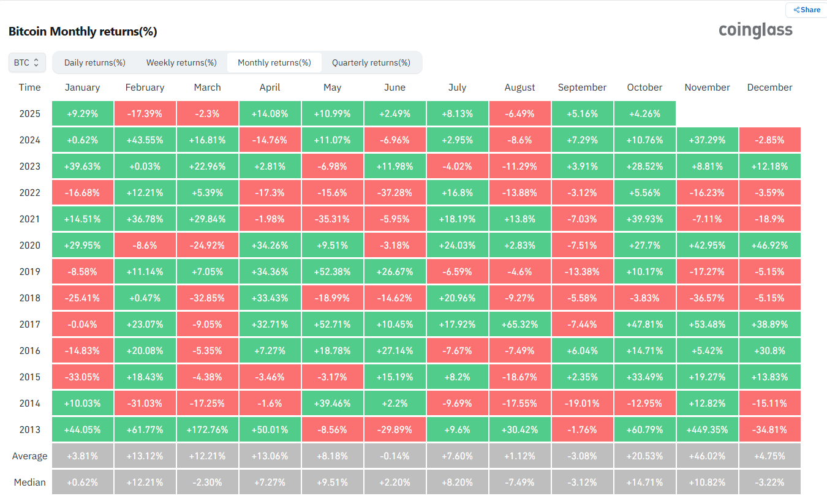The width and height of the screenshot is (827, 504).
Task: Click the 2018 March cell showing -32.85%
Action: pos(207,298)
